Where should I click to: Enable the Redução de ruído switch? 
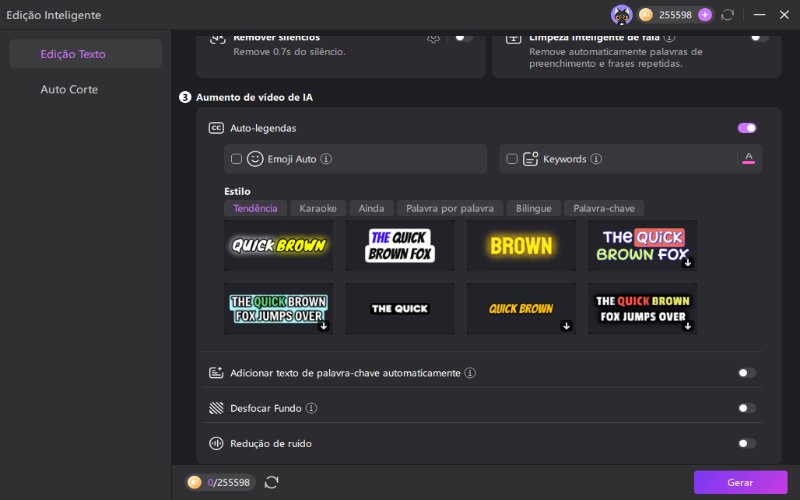[747, 443]
